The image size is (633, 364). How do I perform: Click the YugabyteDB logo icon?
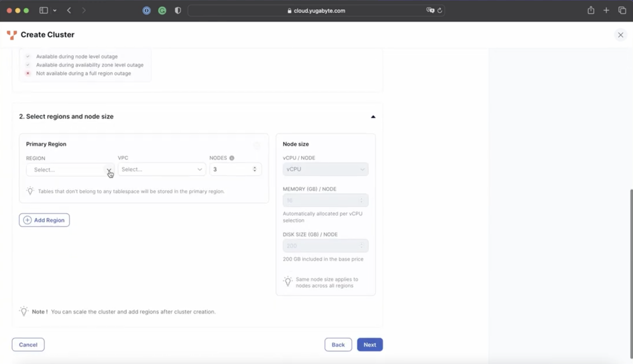[12, 35]
